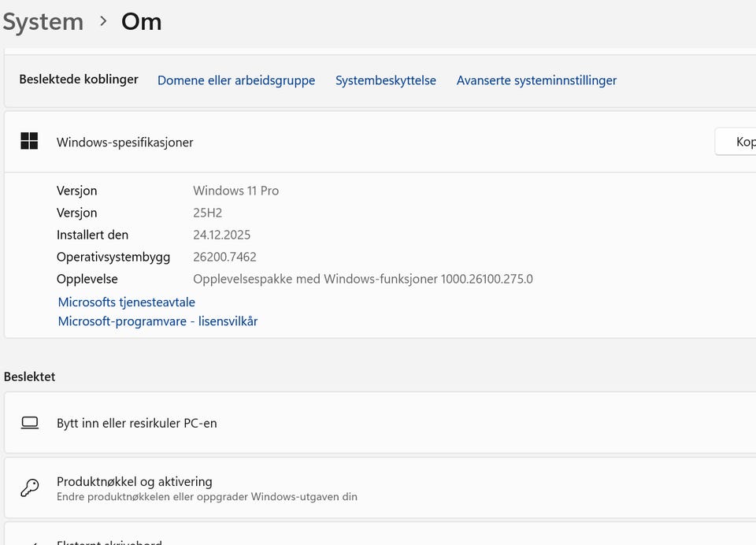756x545 pixels.
Task: Click the operating system build 26200.7462
Action: [226, 257]
